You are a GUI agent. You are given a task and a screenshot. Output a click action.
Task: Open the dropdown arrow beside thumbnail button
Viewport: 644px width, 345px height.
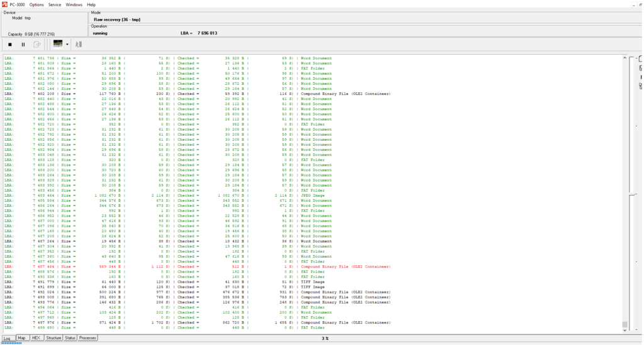coord(67,45)
